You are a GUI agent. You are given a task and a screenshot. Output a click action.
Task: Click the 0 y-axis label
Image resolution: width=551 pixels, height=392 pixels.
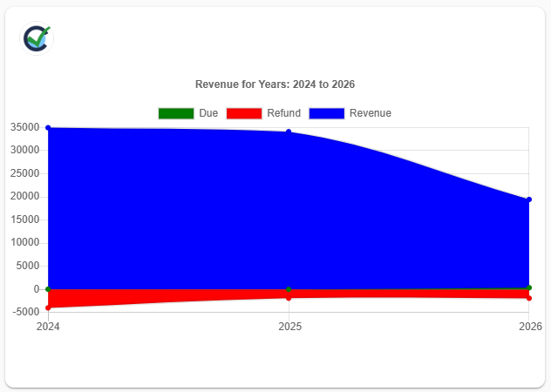37,289
